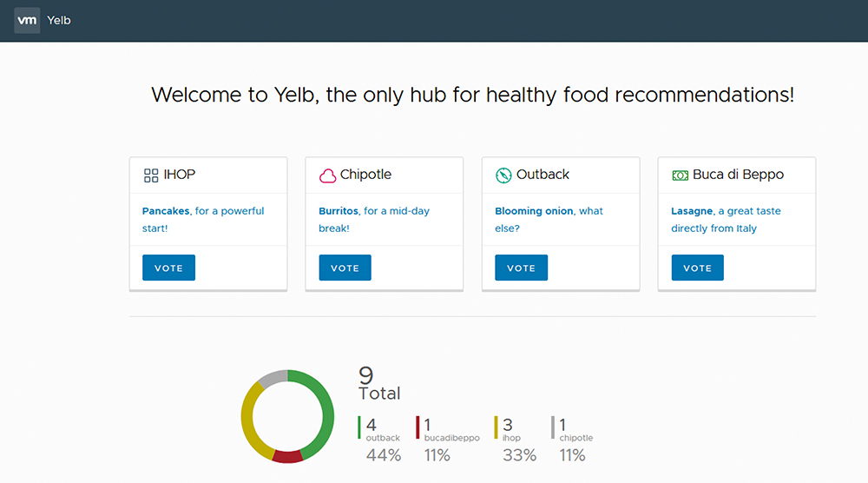Viewport: 868px width, 483px height.
Task: Vote for Buca di Beppo
Action: click(x=698, y=268)
